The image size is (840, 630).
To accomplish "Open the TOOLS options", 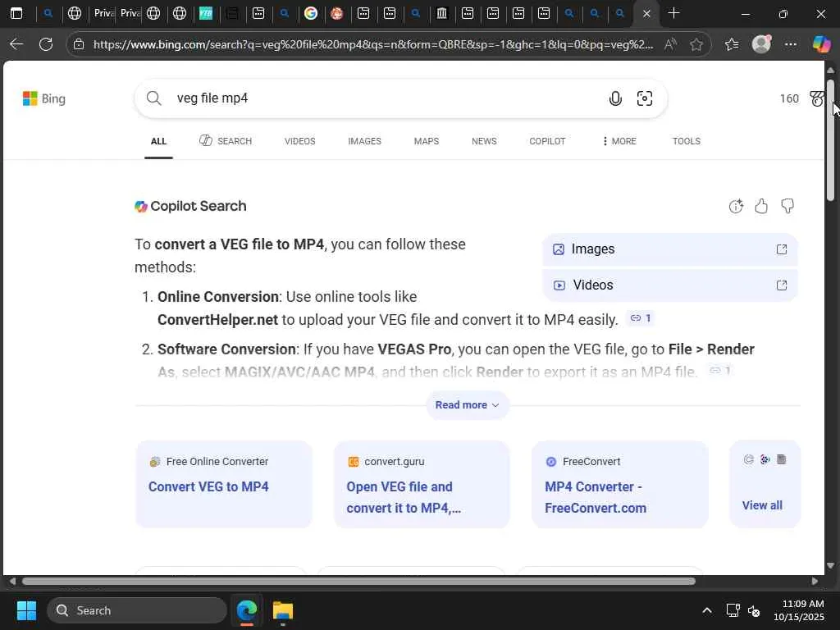I will pos(687,141).
